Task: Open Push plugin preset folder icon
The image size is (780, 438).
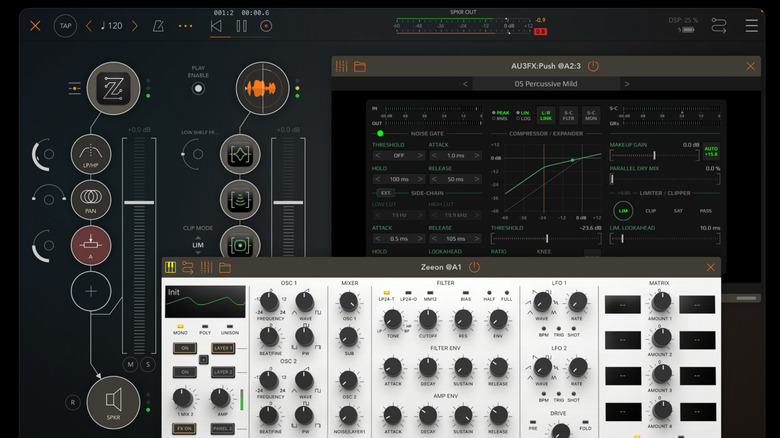Action: (x=360, y=66)
